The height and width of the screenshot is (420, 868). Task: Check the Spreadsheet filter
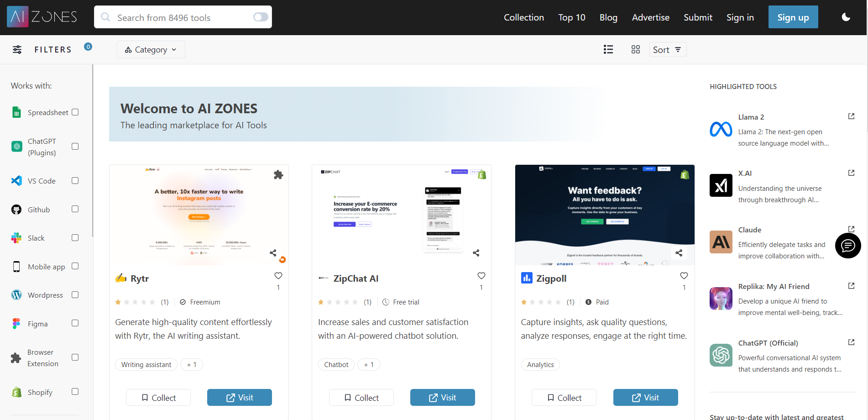(x=75, y=112)
